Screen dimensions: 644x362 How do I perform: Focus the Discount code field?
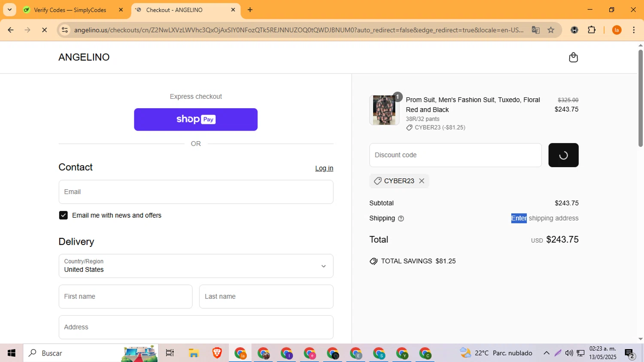(456, 155)
